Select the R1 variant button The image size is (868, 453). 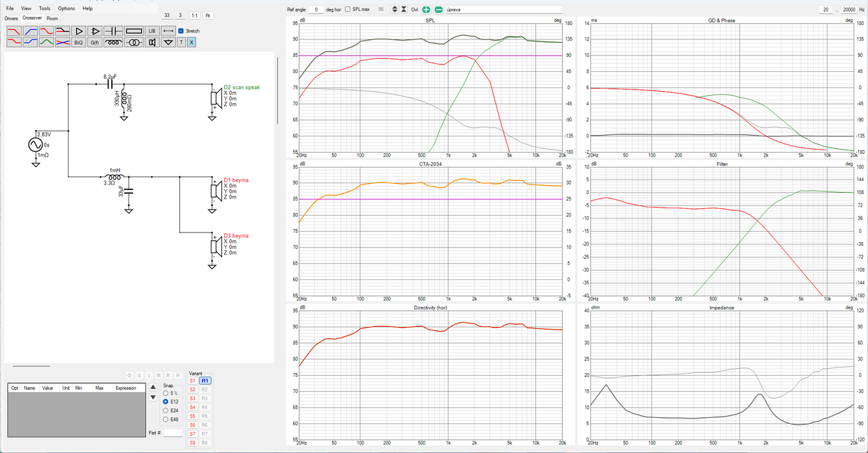[205, 381]
